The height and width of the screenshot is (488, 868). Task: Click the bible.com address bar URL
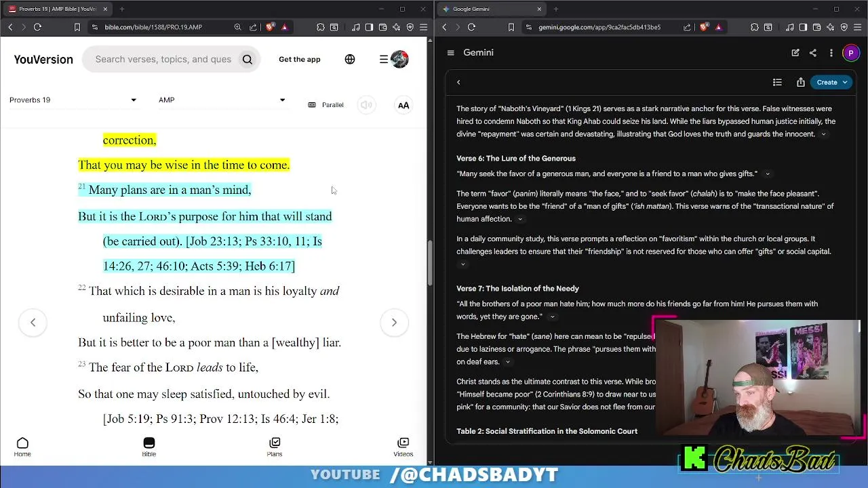tap(153, 27)
